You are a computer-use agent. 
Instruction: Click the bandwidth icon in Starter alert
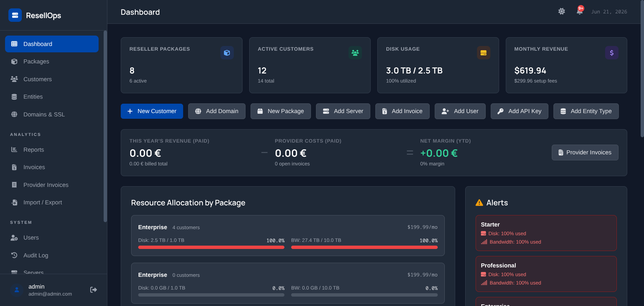pos(484,242)
